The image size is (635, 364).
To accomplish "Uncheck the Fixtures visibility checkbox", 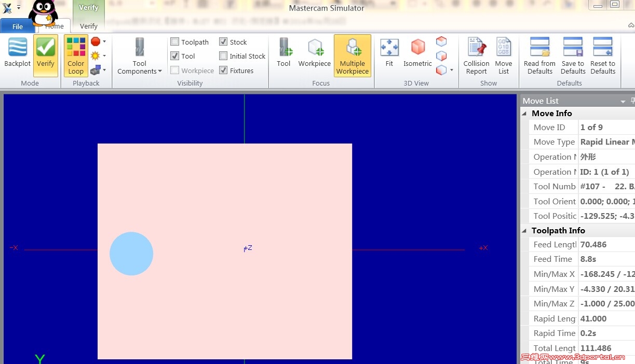I will [223, 71].
